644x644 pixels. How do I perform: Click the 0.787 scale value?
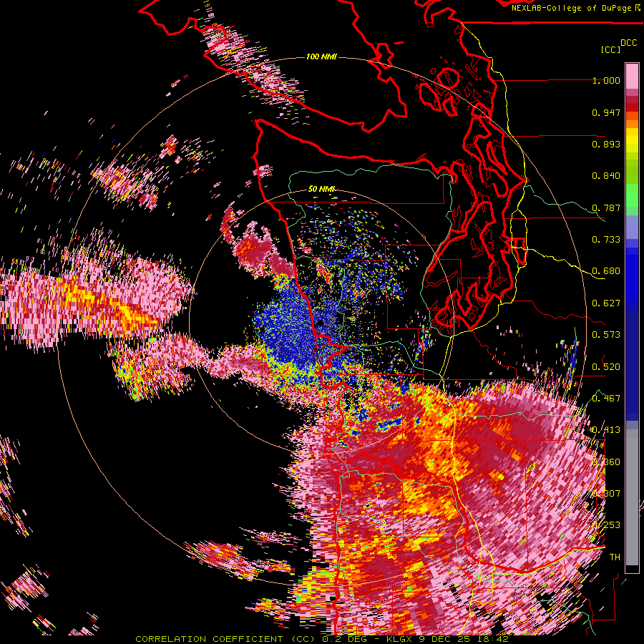(606, 208)
